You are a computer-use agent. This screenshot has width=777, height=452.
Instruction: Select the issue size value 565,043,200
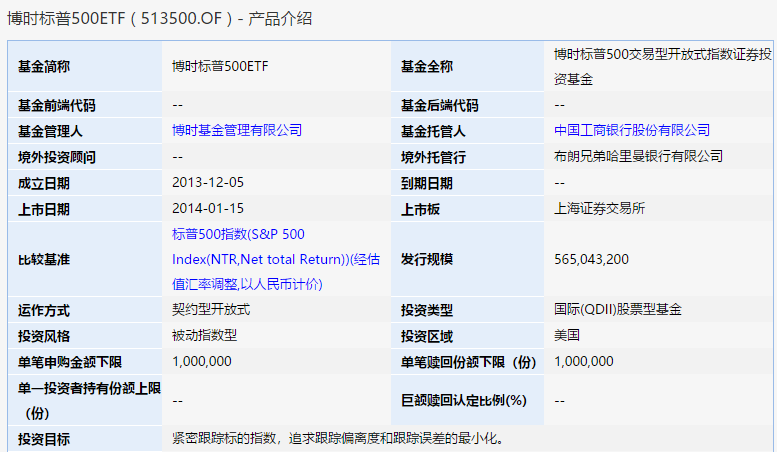click(x=591, y=259)
